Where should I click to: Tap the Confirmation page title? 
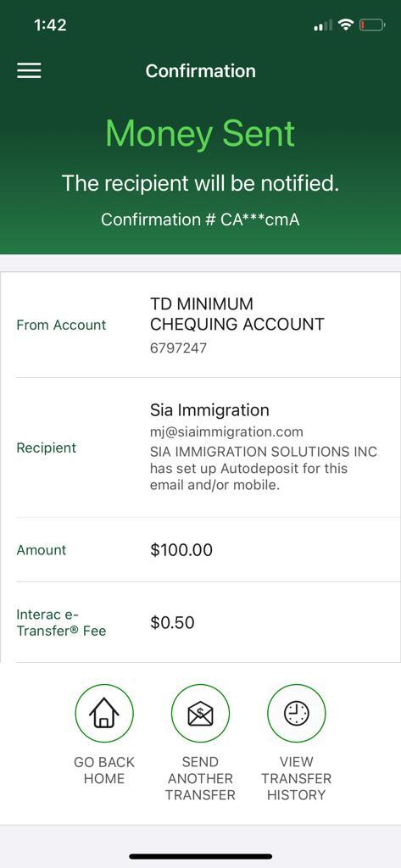pyautogui.click(x=200, y=71)
